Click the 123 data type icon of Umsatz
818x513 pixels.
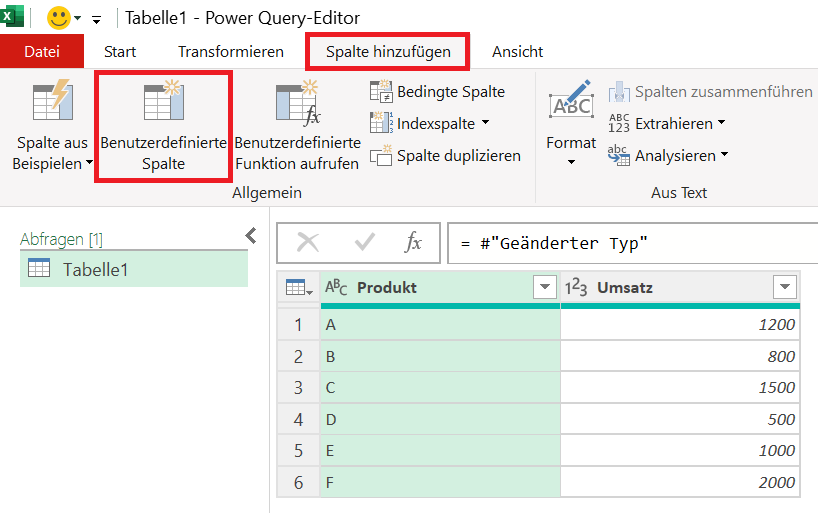pos(576,288)
